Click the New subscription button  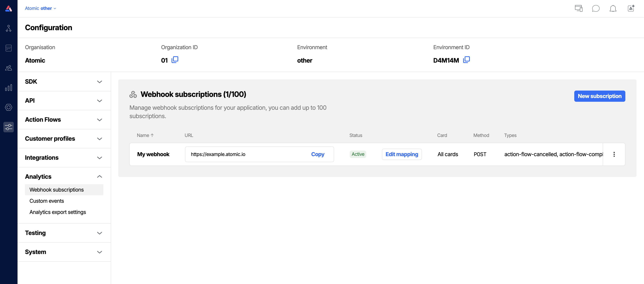click(599, 96)
